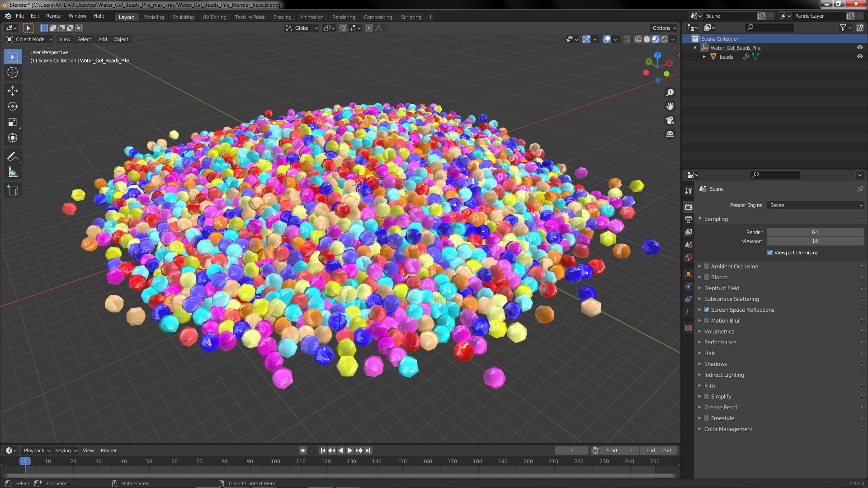Switch to wireframe viewport shading
Viewport: 868px width, 488px height.
click(638, 39)
